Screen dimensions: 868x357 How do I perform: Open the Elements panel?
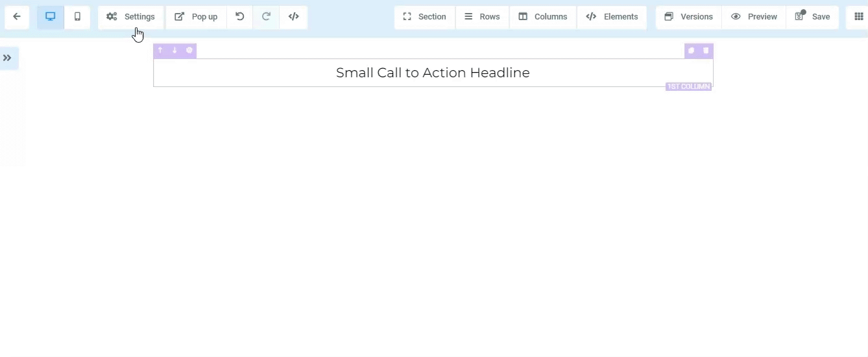[612, 17]
